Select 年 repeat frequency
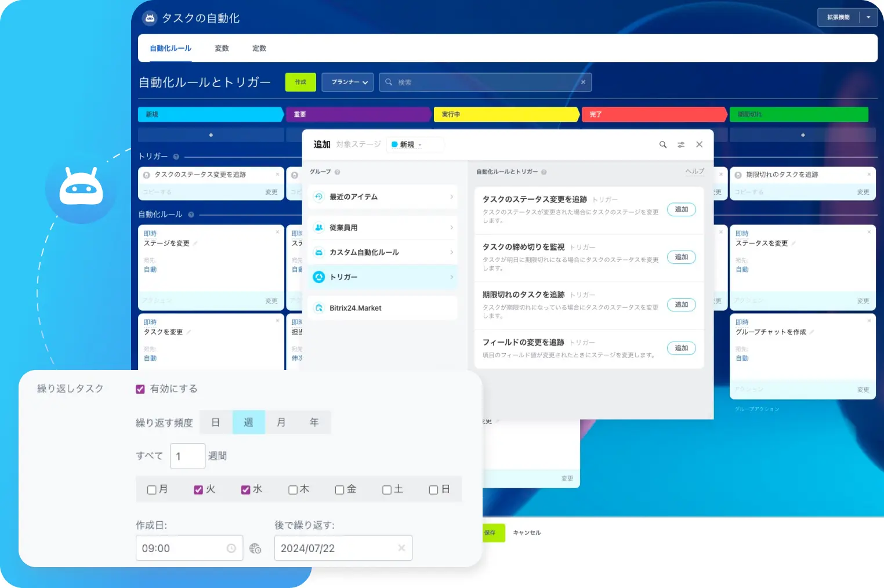Image resolution: width=884 pixels, height=588 pixels. 314,422
